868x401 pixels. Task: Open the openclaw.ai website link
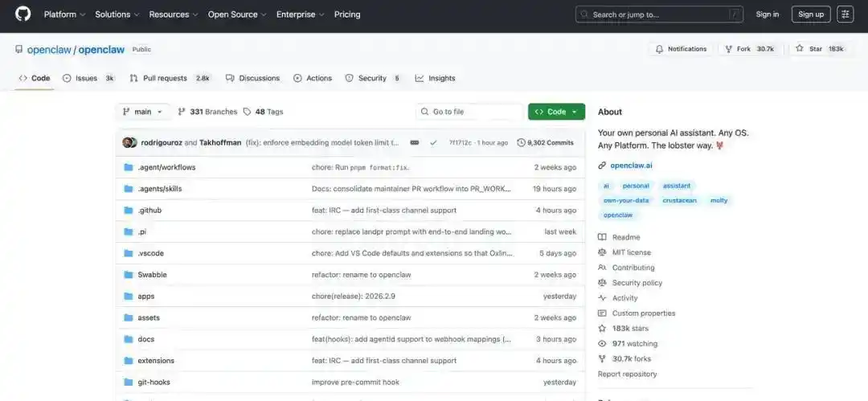[x=631, y=166]
